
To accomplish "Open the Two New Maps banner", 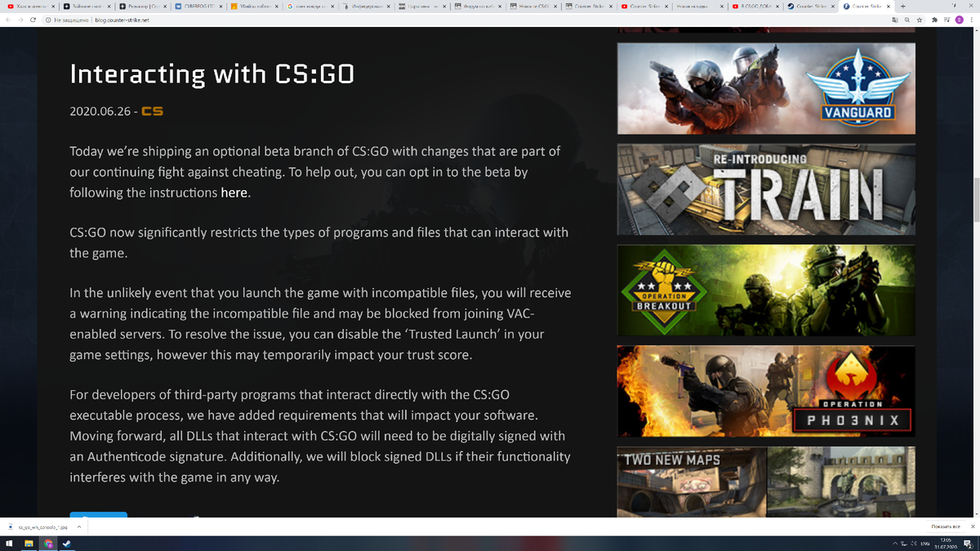I will pyautogui.click(x=766, y=480).
